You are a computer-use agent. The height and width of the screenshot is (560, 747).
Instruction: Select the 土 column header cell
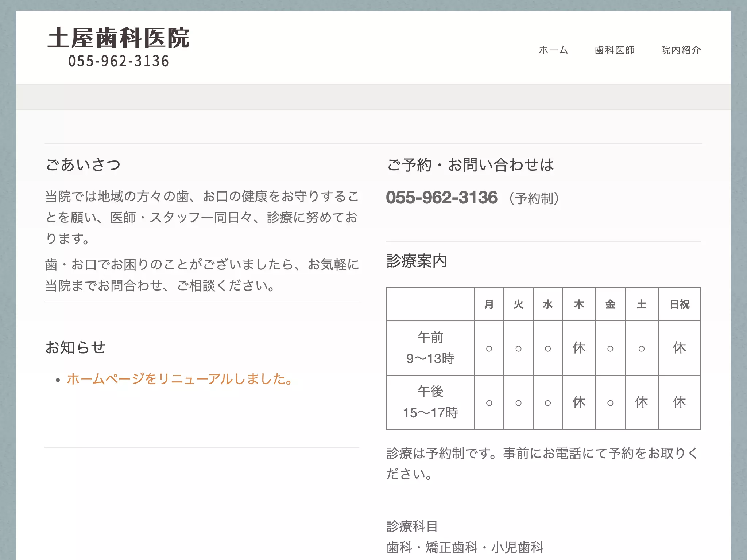click(x=642, y=304)
